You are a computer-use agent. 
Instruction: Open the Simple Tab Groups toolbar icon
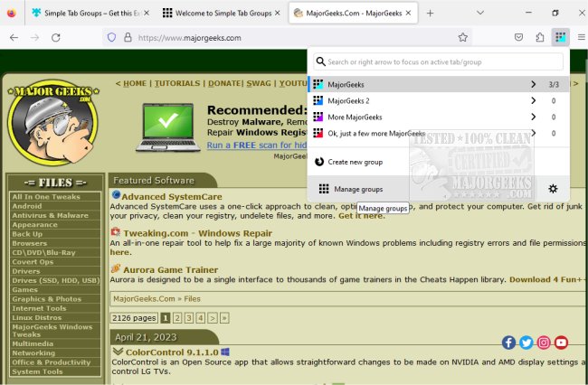(x=560, y=37)
